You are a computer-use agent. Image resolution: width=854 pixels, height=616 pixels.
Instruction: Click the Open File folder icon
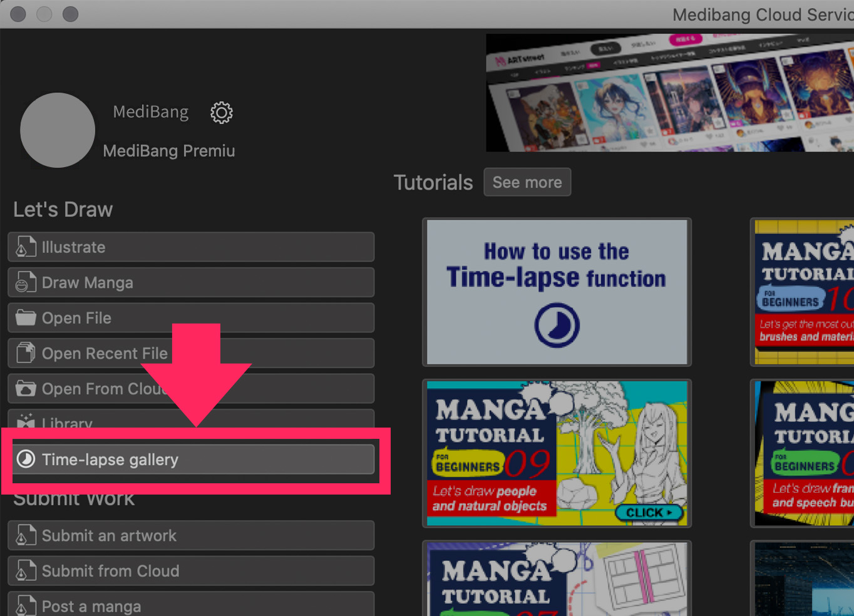coord(24,317)
